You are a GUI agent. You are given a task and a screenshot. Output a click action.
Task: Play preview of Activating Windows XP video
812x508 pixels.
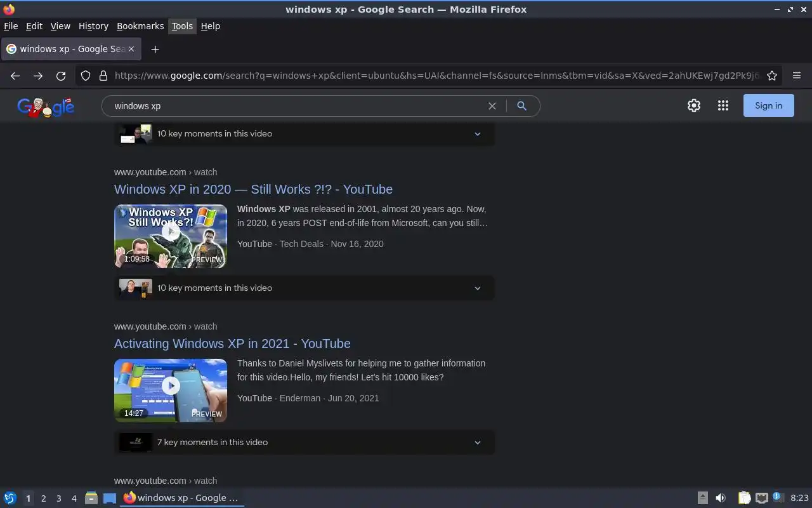171,385
